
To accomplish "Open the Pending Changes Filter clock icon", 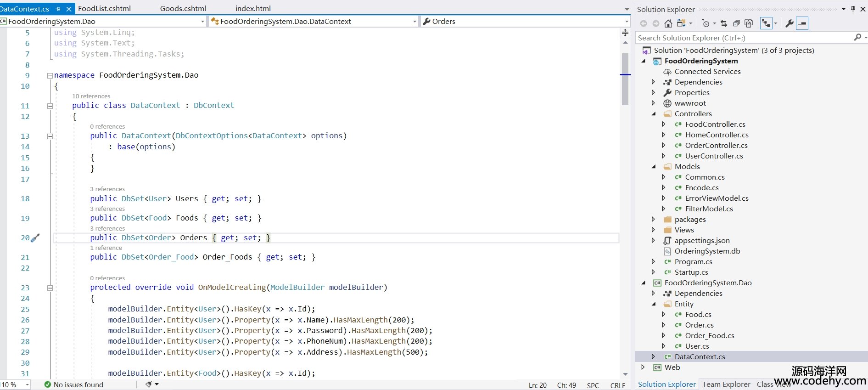I will 706,23.
